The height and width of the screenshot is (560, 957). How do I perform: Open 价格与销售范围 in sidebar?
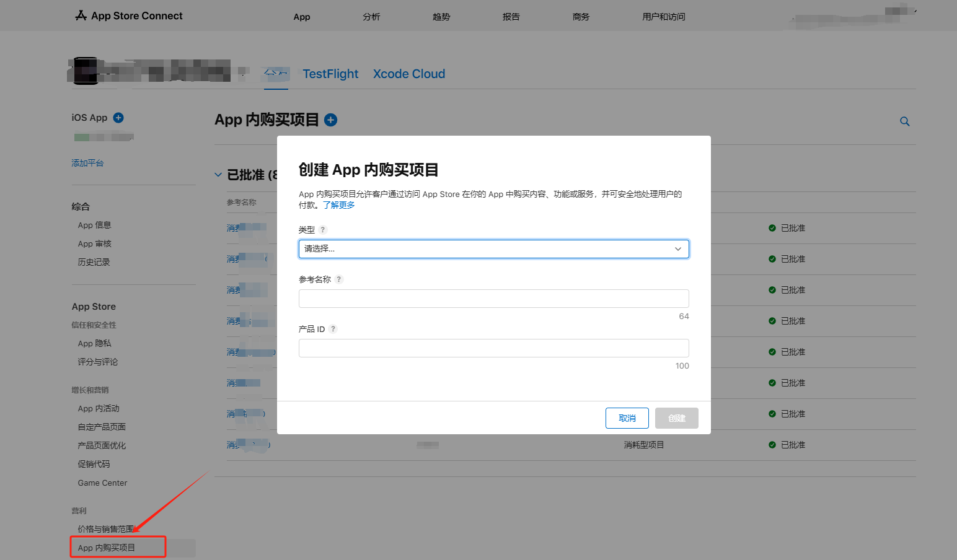pyautogui.click(x=105, y=529)
